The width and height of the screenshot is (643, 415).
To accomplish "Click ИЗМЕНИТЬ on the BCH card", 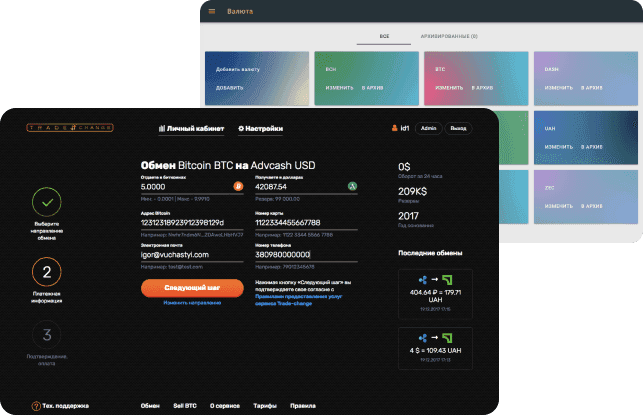I will click(x=339, y=88).
